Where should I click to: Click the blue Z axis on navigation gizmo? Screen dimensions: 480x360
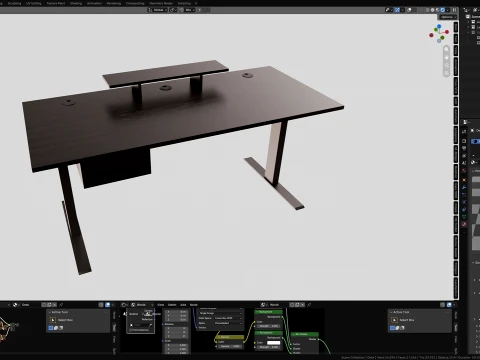439,26
